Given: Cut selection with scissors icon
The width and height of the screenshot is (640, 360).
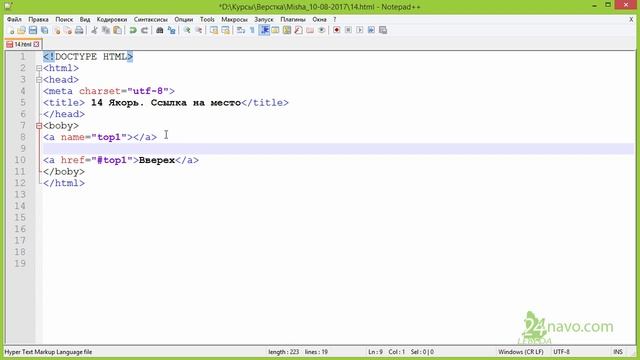Looking at the screenshot, I should pyautogui.click(x=94, y=30).
